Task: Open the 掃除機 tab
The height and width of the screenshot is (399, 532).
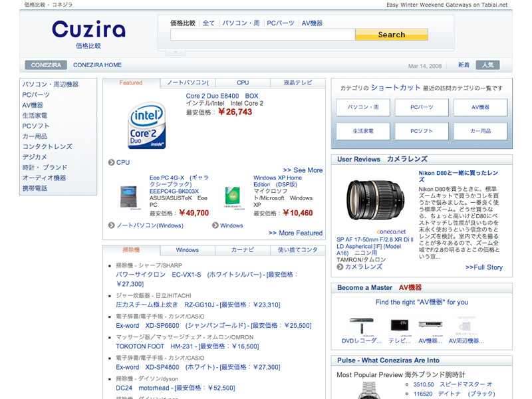Action: [131, 250]
